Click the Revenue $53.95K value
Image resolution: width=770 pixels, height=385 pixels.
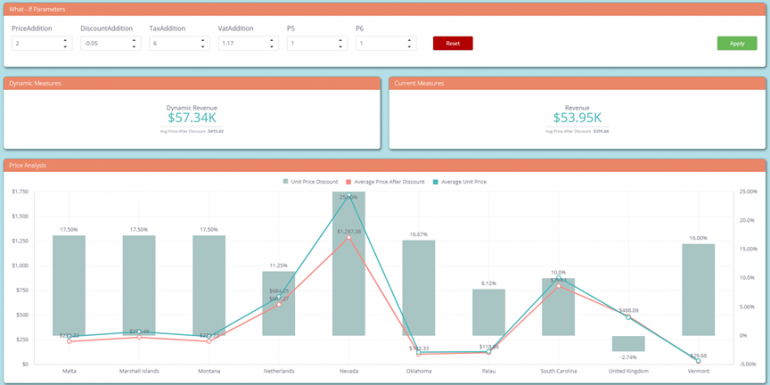577,118
